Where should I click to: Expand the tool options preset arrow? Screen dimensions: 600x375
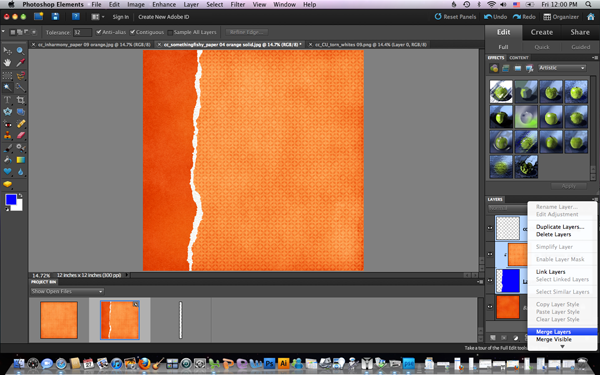[3, 32]
